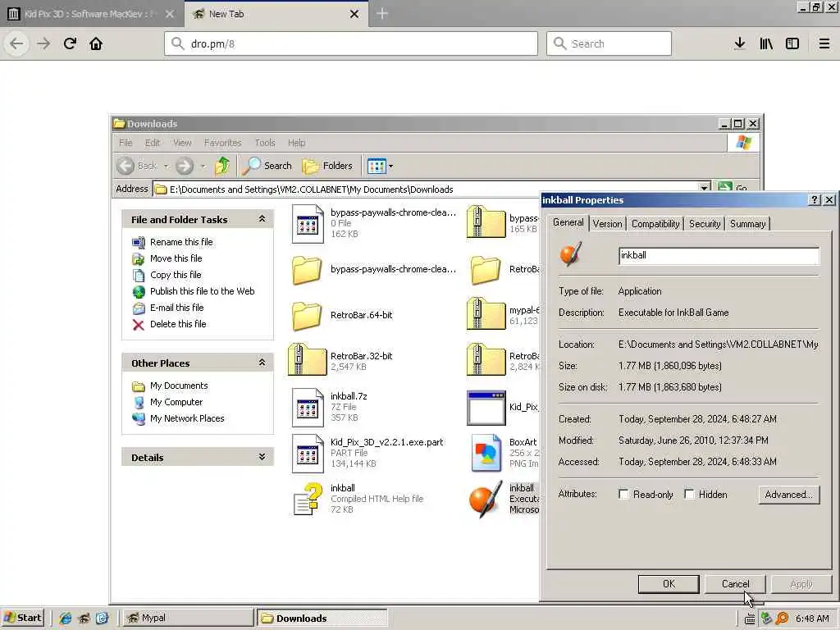Open the Windows Start menu
The image size is (840, 630).
22,618
